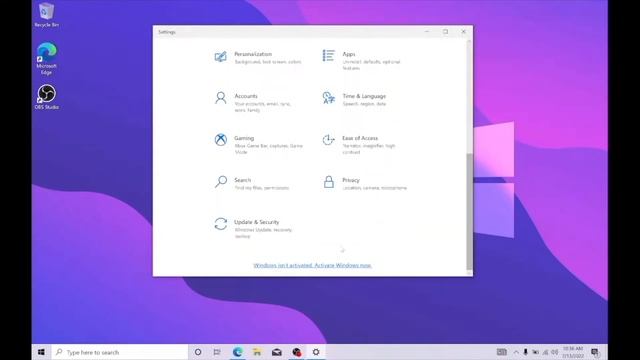This screenshot has width=640, height=360.
Task: Click the volume speaker tray icon
Action: pos(554,352)
